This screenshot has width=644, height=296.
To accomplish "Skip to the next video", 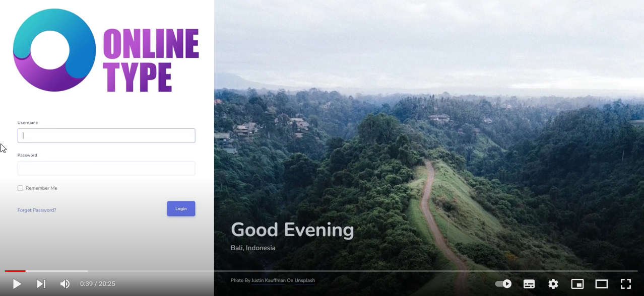I will coord(41,284).
